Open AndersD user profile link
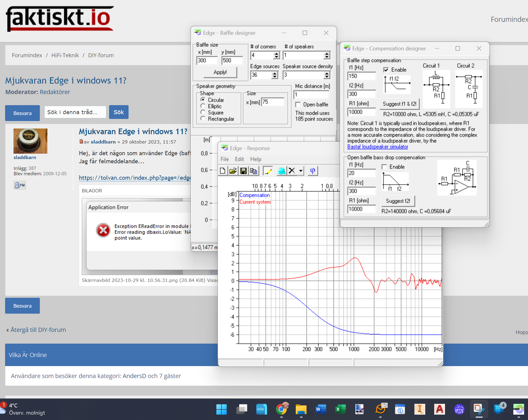Screen dimensions: 528x420 pos(134,376)
